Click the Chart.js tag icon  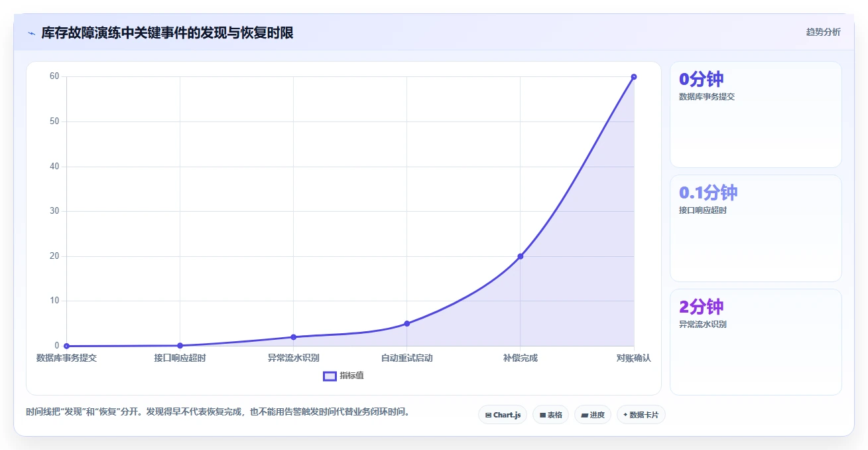[489, 415]
